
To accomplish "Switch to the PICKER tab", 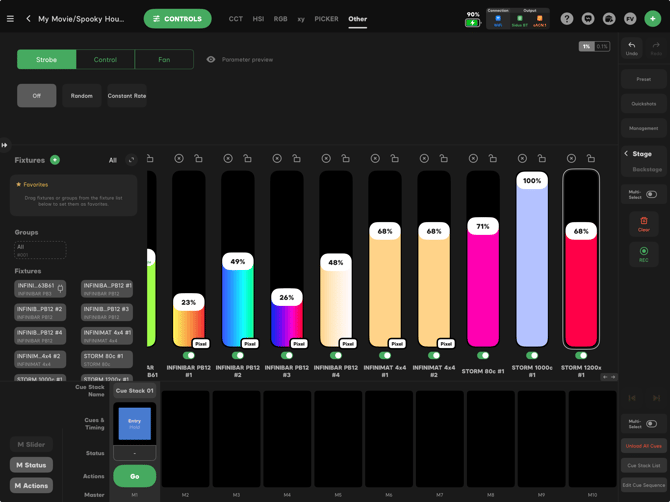I will [x=326, y=19].
